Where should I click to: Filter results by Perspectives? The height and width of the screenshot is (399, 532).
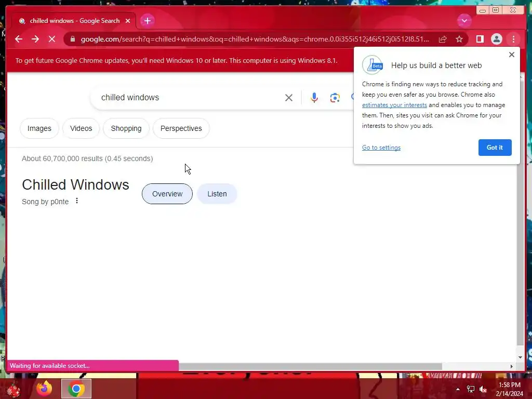[181, 129]
